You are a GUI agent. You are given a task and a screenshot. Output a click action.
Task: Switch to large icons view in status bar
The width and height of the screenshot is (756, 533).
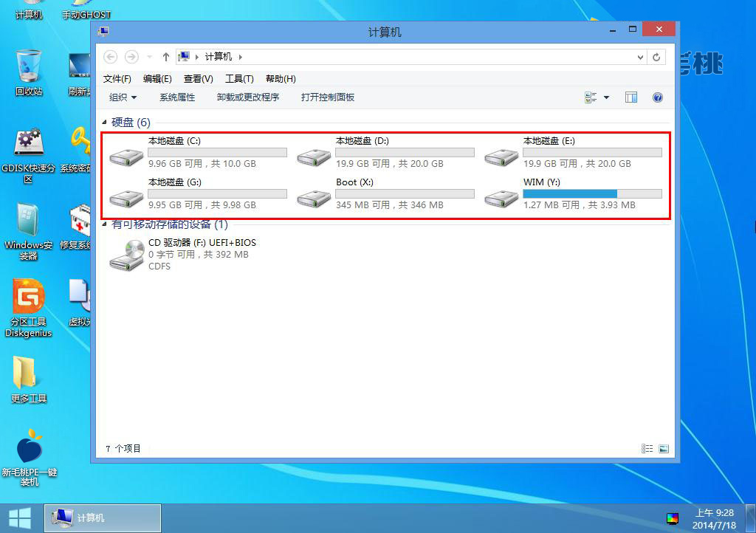pyautogui.click(x=664, y=449)
